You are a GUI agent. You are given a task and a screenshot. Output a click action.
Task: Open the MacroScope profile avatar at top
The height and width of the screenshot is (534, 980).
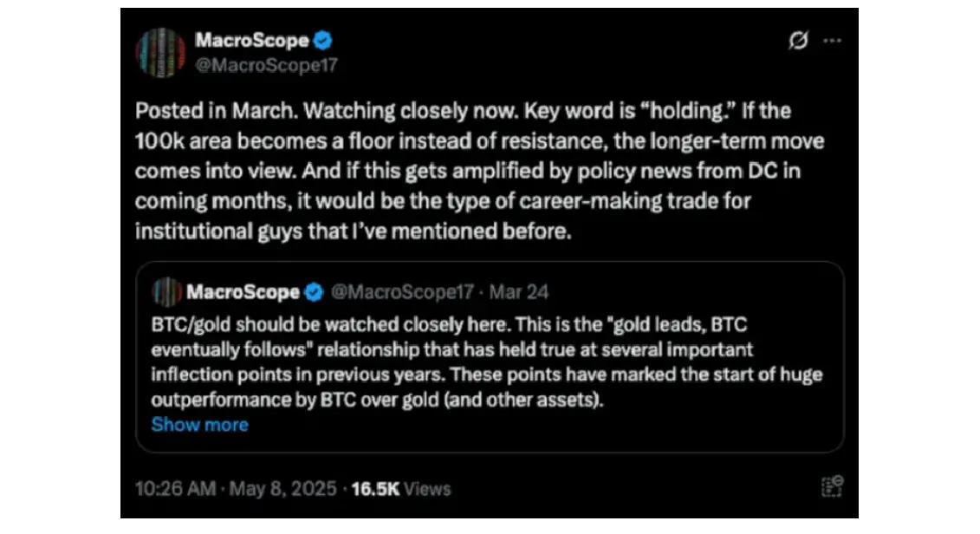tap(160, 53)
